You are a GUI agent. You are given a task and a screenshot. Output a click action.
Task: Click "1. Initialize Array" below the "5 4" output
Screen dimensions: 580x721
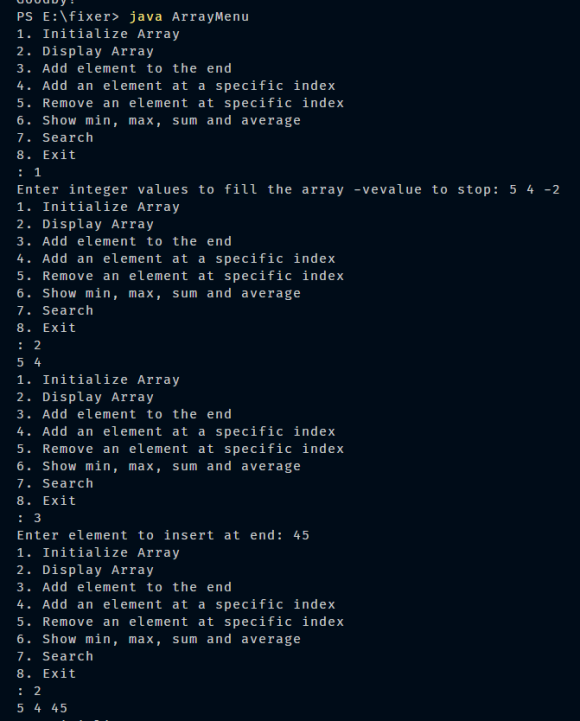tap(98, 380)
